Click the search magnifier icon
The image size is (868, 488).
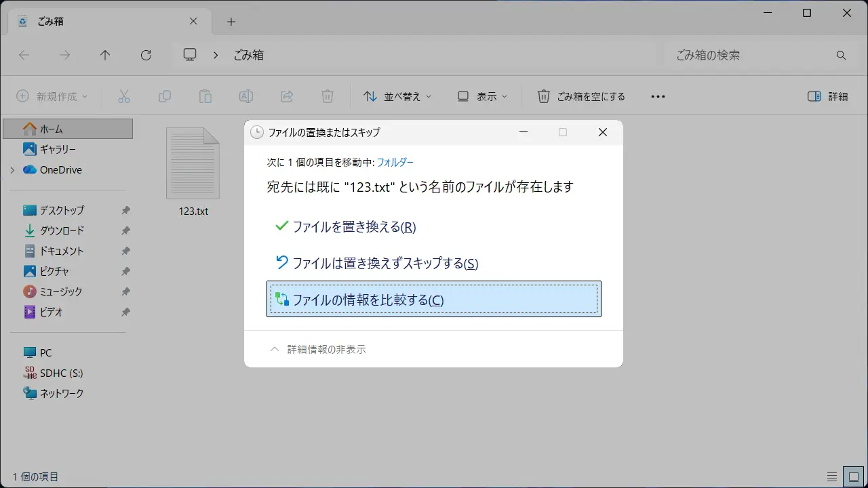[x=841, y=56]
